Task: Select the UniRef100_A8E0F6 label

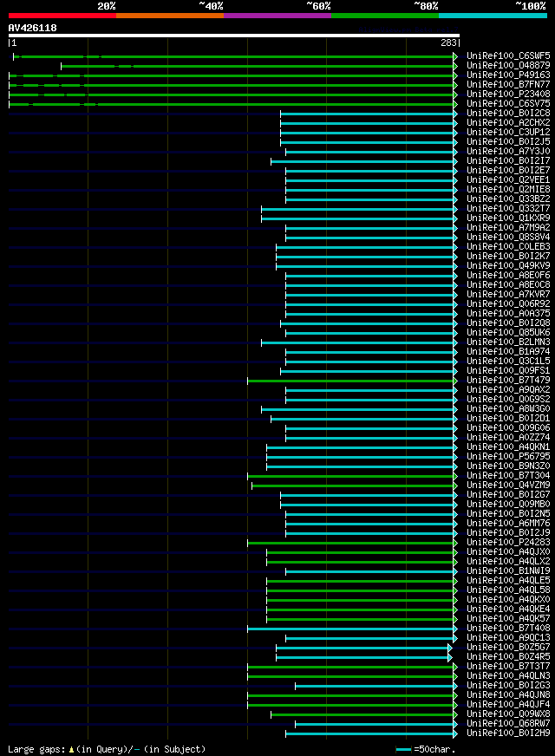Action: (x=508, y=276)
